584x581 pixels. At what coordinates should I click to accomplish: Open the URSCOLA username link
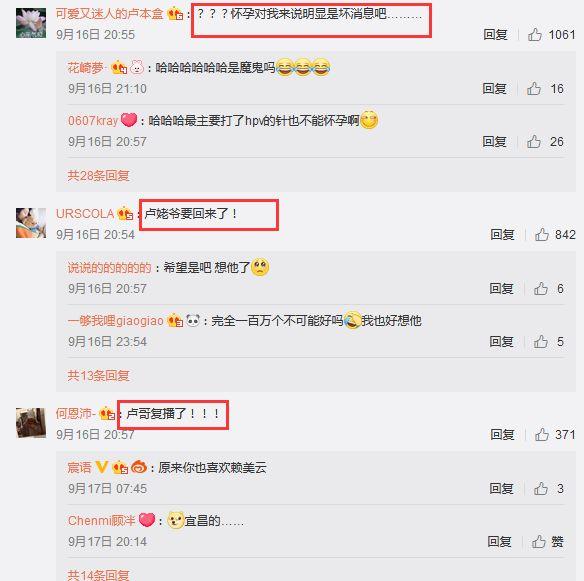point(85,214)
